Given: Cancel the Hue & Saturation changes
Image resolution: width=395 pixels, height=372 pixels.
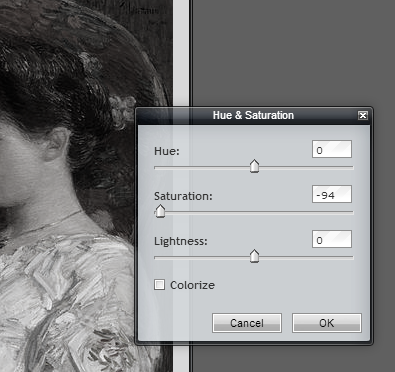Looking at the screenshot, I should [247, 323].
